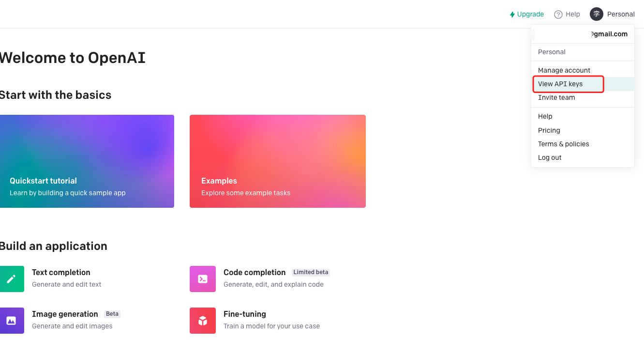
Task: Open the Image generation link
Action: (65, 314)
